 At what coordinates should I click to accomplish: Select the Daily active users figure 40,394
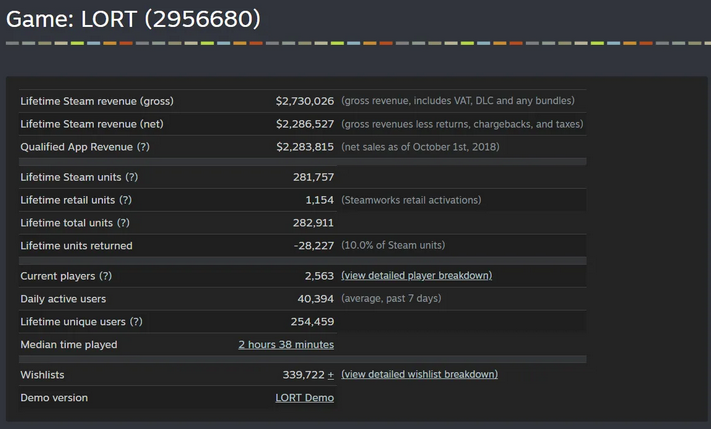pyautogui.click(x=313, y=299)
